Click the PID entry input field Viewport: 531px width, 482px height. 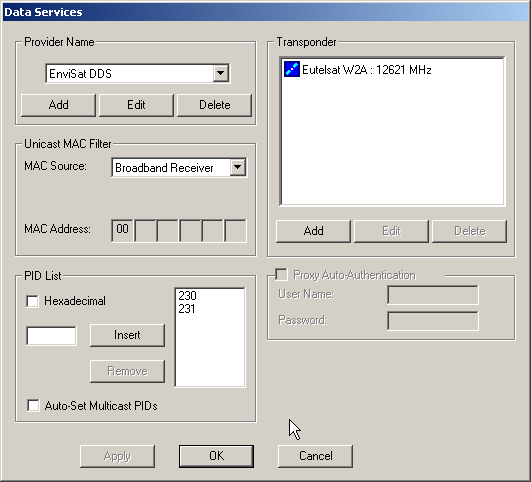pyautogui.click(x=51, y=336)
